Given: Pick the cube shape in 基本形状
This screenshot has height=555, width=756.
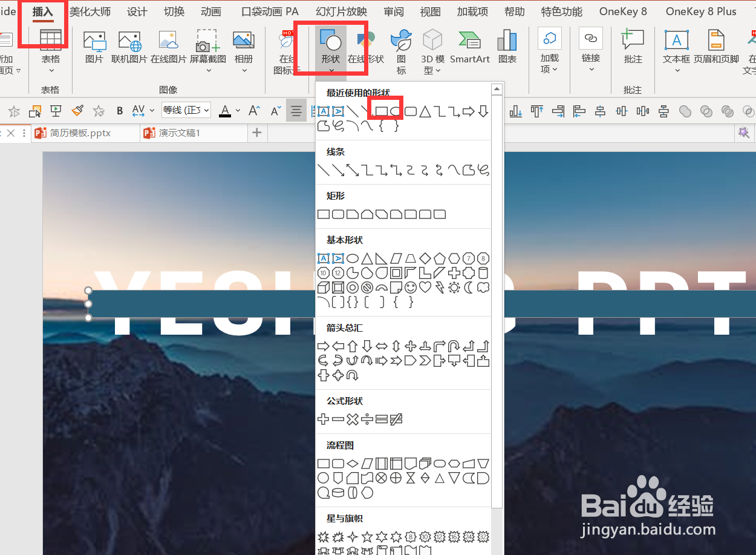Looking at the screenshot, I should [x=324, y=287].
